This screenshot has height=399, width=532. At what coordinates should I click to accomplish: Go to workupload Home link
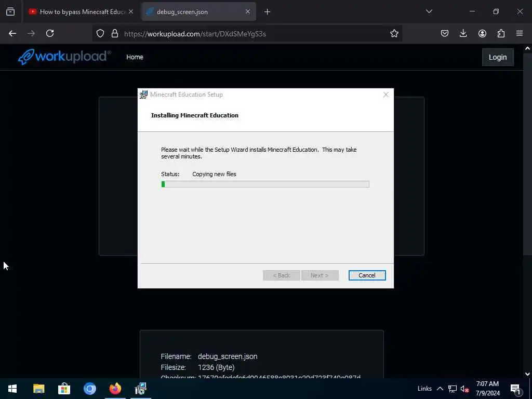(135, 57)
